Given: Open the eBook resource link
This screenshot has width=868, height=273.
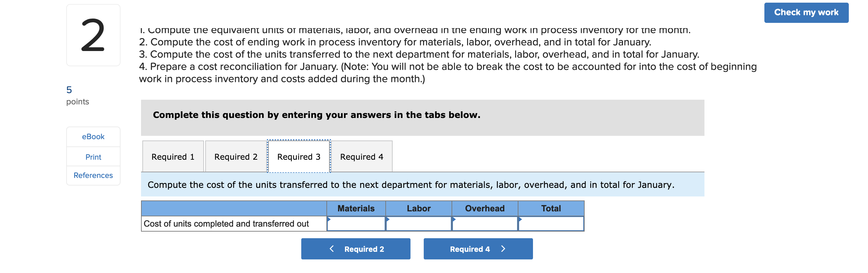Looking at the screenshot, I should (x=93, y=136).
